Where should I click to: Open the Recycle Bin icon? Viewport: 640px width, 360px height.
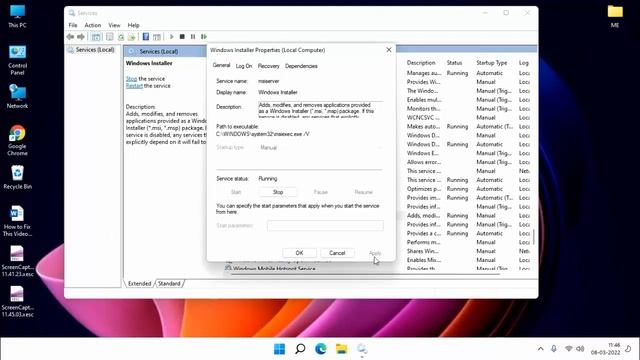click(17, 177)
